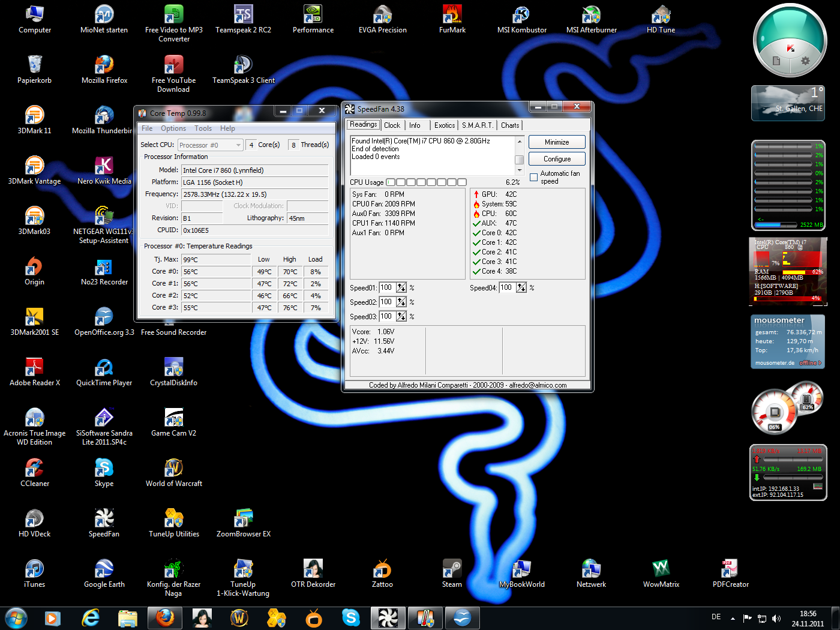This screenshot has height=630, width=840.
Task: Open the Origin desktop icon
Action: pos(34,271)
